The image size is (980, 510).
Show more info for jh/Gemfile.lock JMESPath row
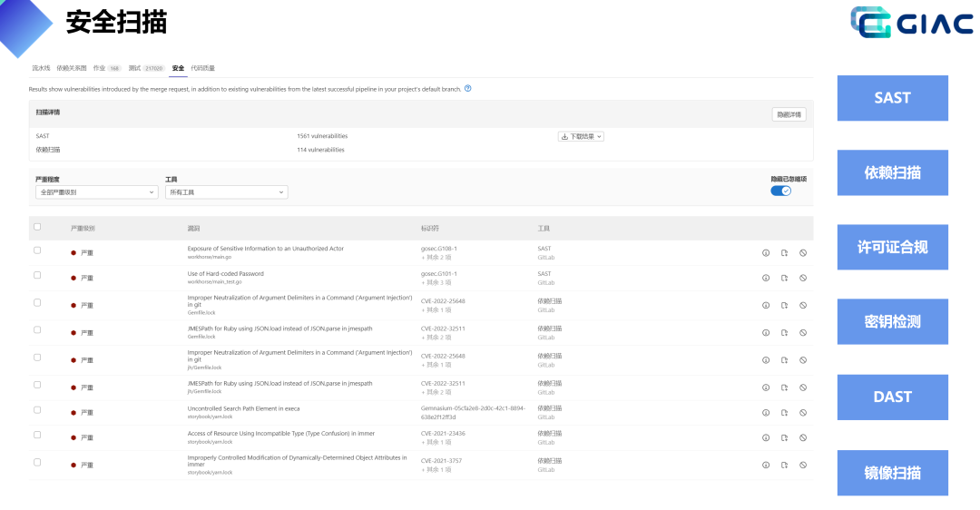[766, 388]
